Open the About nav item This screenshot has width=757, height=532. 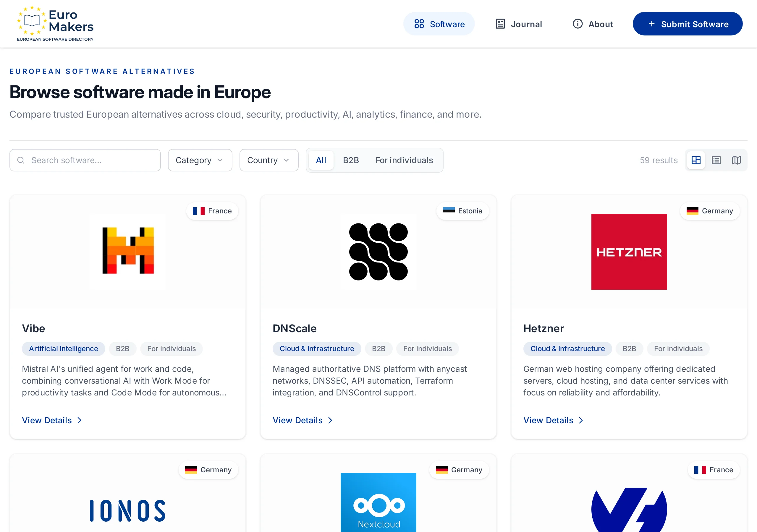[x=593, y=24]
